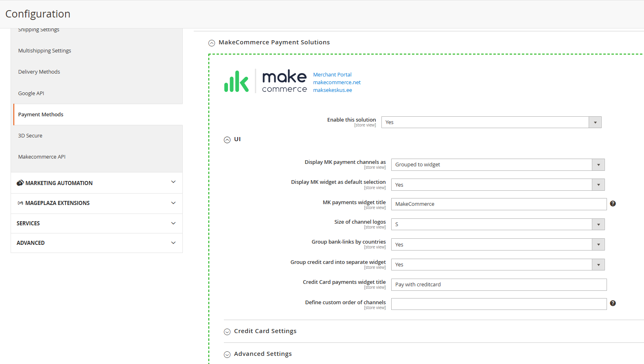Expand MAGEPLAZA EXTENSIONS sidebar group
Viewport: 644px width, 364px height.
pyautogui.click(x=96, y=203)
